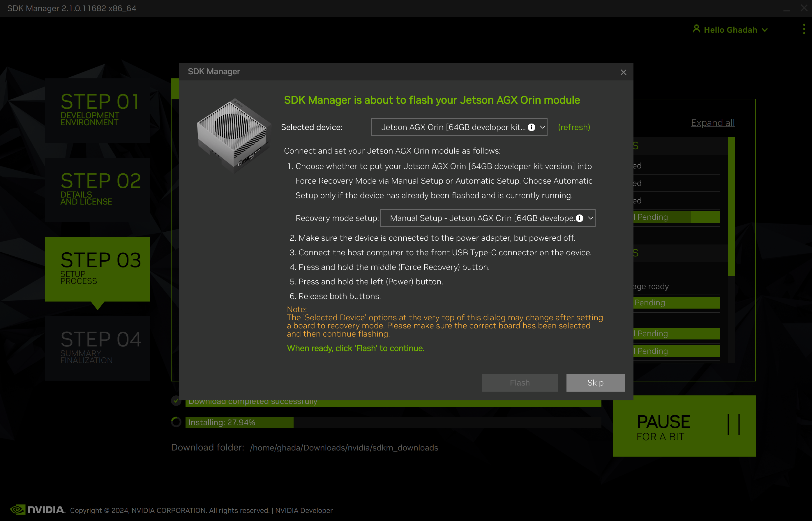Screen dimensions: 812x521
Task: Click the refresh link next to device selector
Action: point(574,128)
